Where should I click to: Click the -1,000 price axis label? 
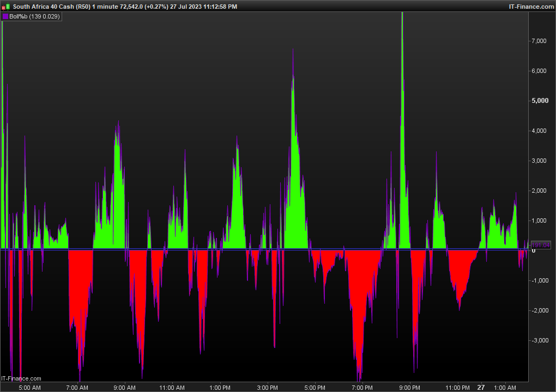pos(540,280)
